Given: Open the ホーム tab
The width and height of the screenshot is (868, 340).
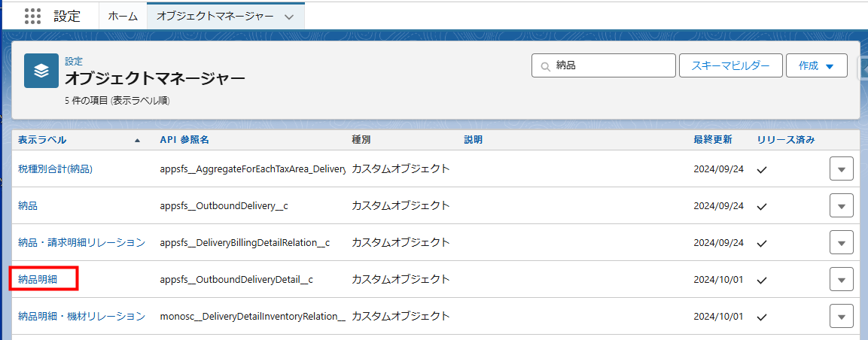Looking at the screenshot, I should pos(123,16).
